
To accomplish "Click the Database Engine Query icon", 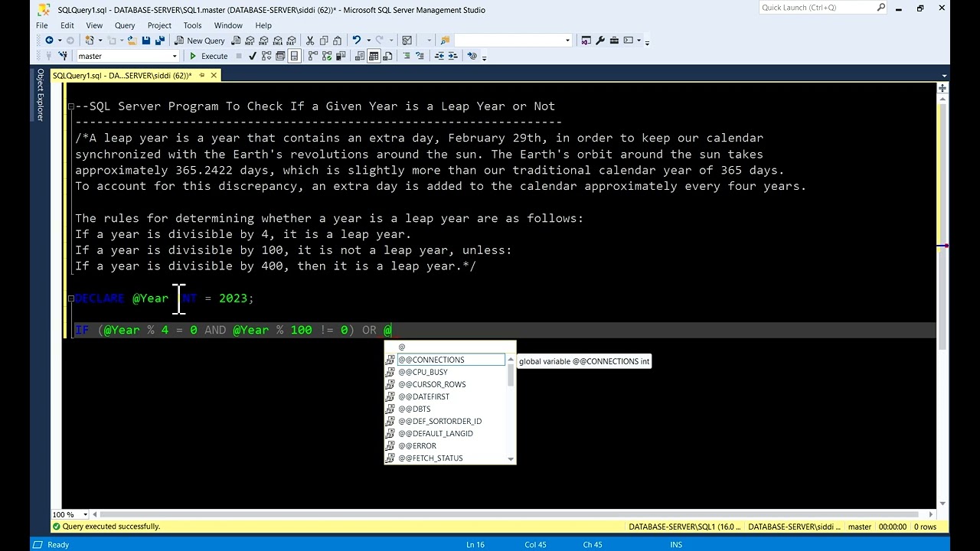I will pyautogui.click(x=236, y=40).
